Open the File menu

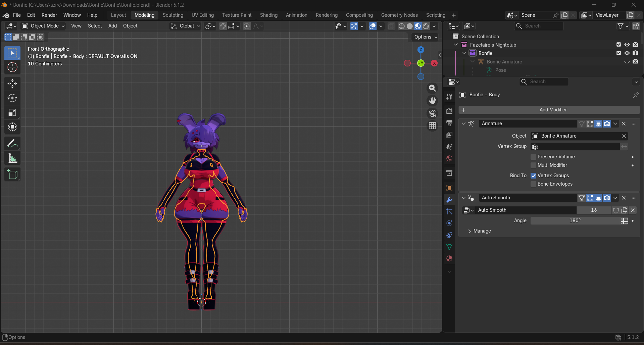tap(17, 15)
